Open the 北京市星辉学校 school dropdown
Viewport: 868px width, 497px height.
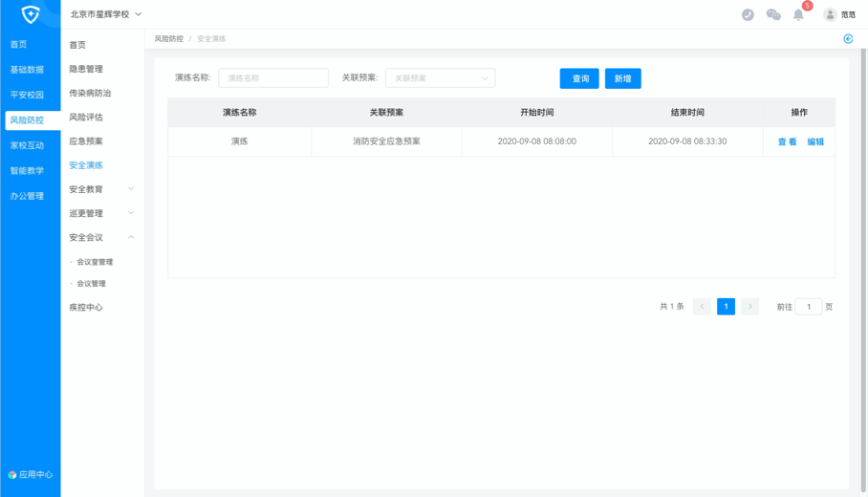pos(106,14)
